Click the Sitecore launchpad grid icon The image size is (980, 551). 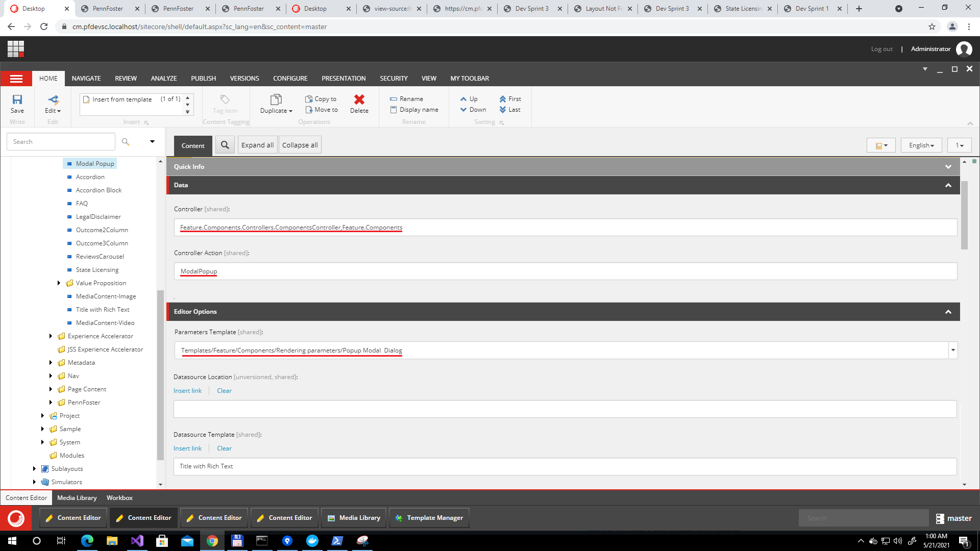pyautogui.click(x=16, y=49)
